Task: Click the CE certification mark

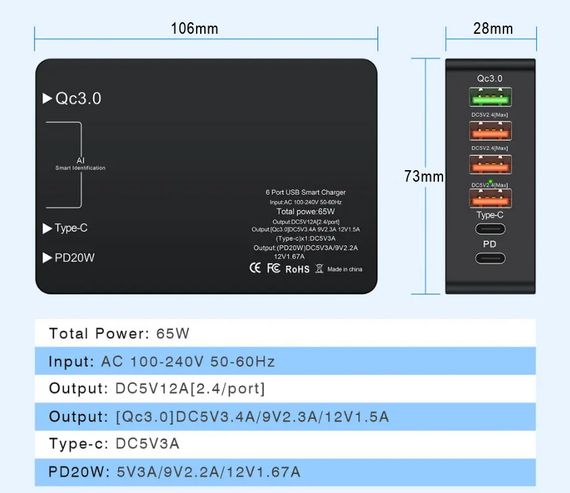Action: (x=255, y=268)
